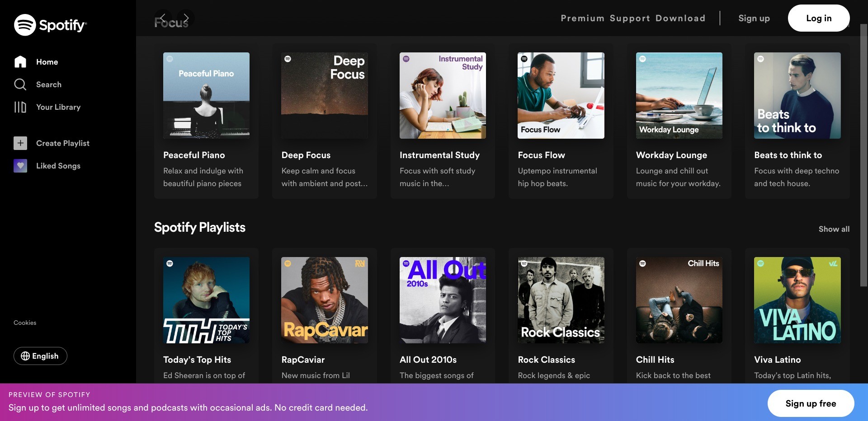Click the Today's Top Hits title
Screen dimensions: 868x421
tap(197, 360)
